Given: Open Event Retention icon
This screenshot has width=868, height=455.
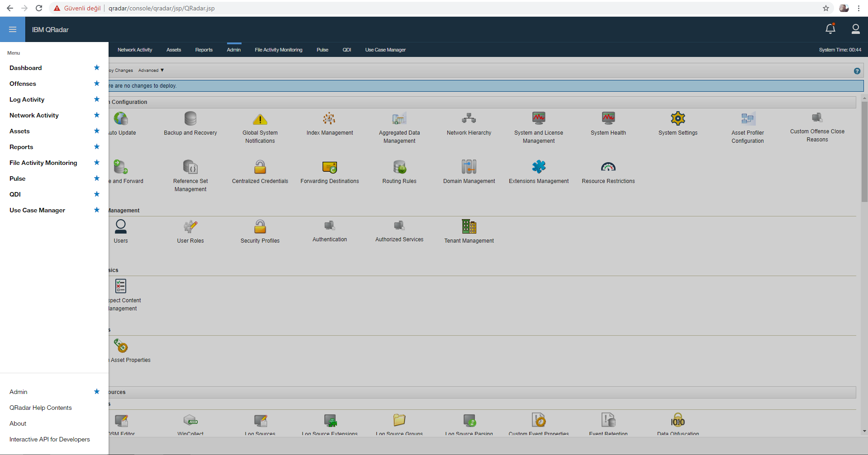Looking at the screenshot, I should coord(608,420).
